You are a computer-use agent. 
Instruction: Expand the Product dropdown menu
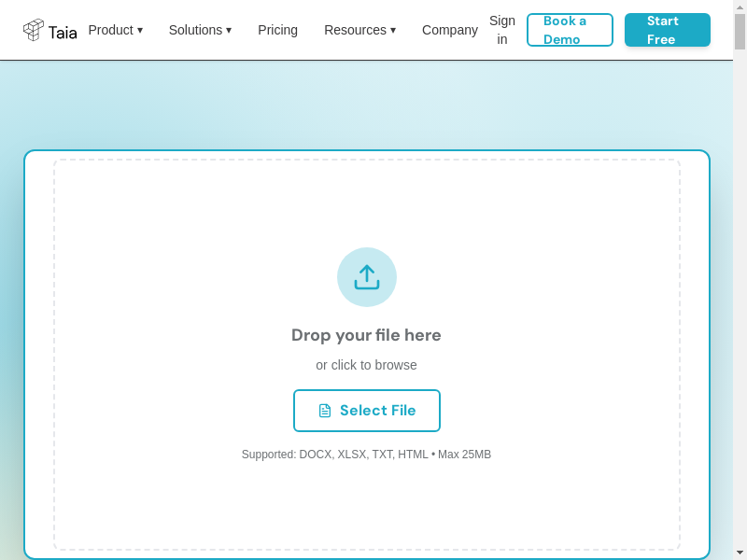(115, 30)
